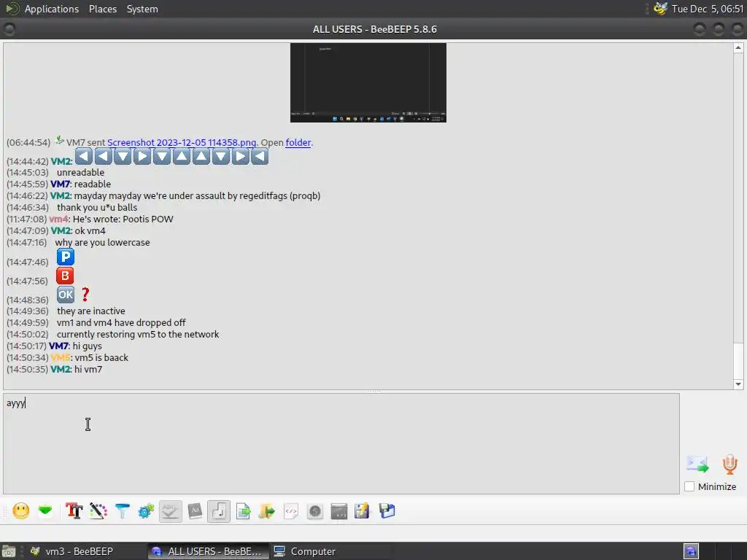
Task: Click the 'hi vm7' message
Action: click(88, 369)
